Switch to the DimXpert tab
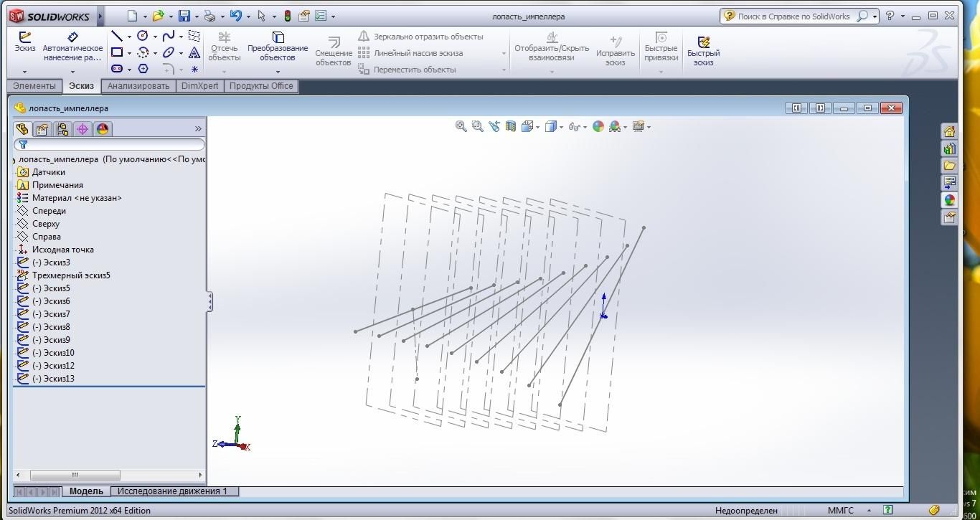980x520 pixels. (200, 86)
